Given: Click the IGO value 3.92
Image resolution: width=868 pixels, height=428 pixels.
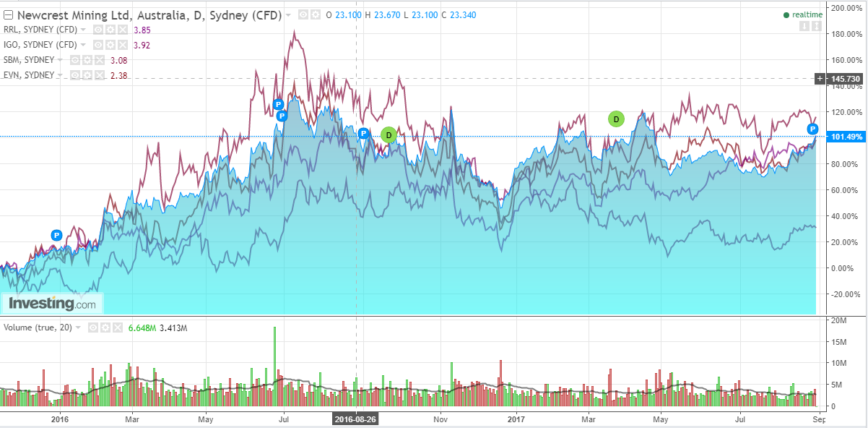Looking at the screenshot, I should click(x=142, y=45).
